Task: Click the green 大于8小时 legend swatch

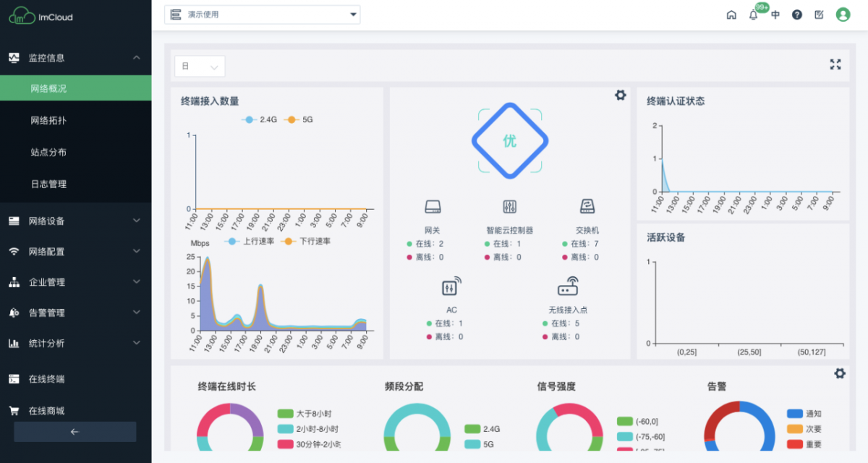Action: point(285,414)
